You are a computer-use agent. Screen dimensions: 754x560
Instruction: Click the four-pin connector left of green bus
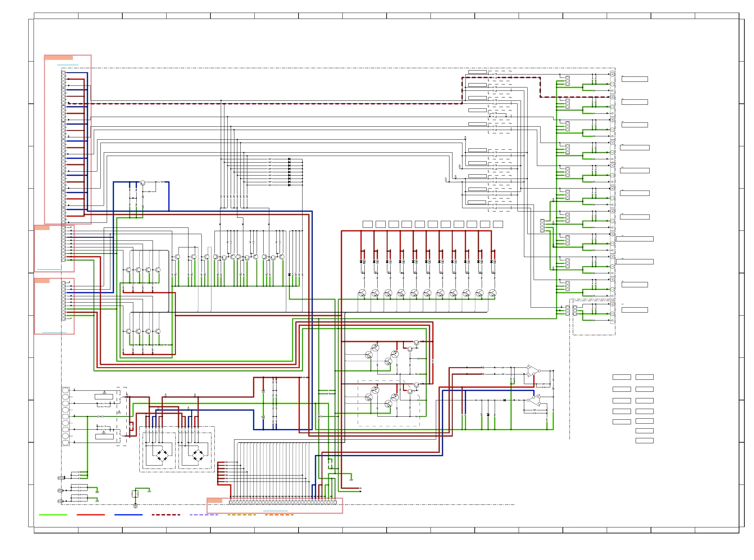coord(542,226)
